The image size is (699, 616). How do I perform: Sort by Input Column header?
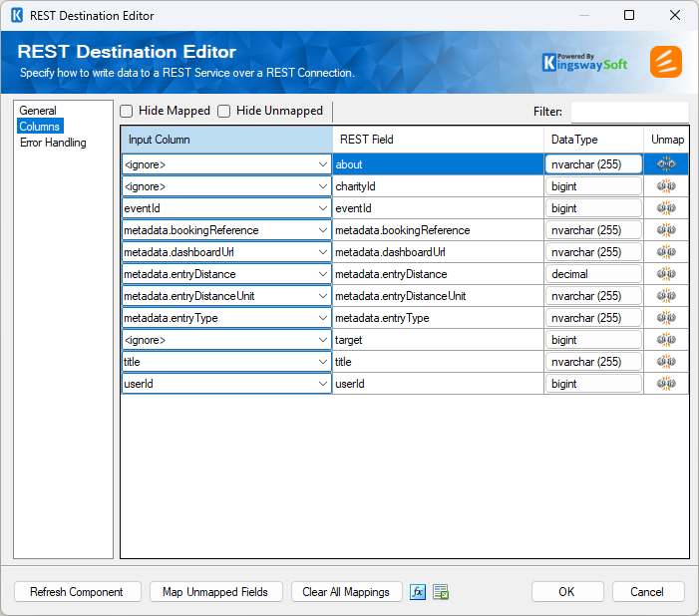coord(227,140)
